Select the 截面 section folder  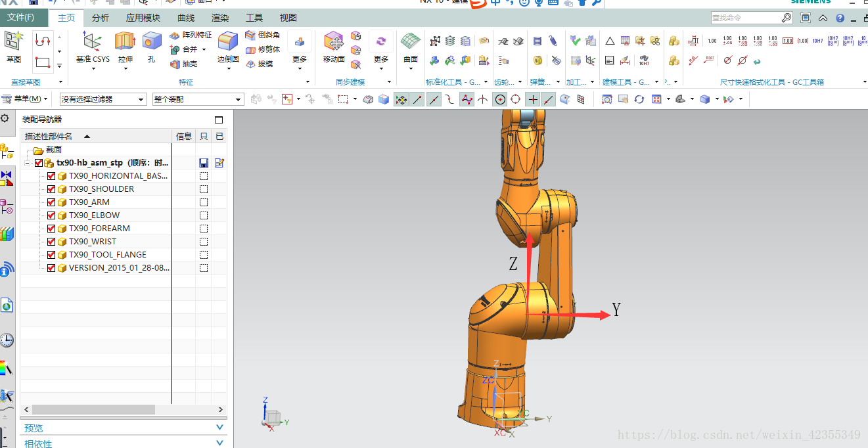coord(48,150)
